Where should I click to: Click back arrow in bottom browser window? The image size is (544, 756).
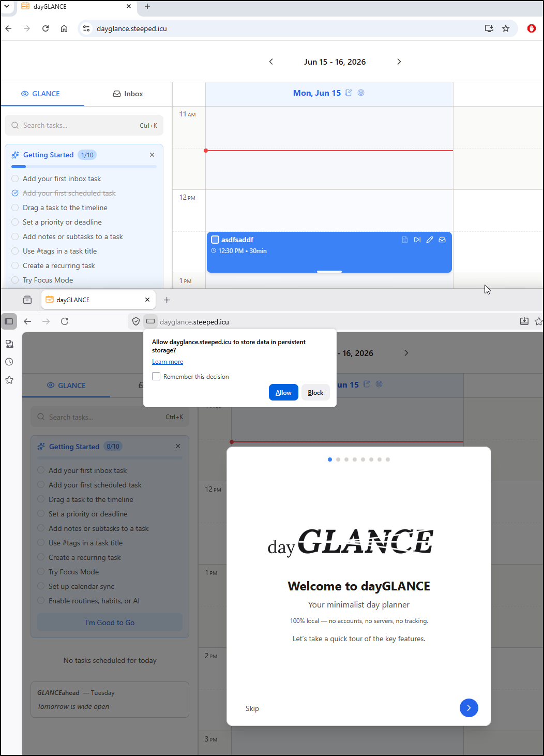pyautogui.click(x=27, y=321)
